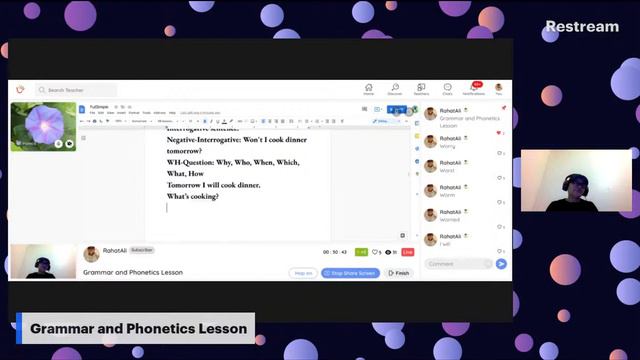Viewport: 640px width, 360px height.
Task: Open Notifications with red badge
Action: [474, 89]
